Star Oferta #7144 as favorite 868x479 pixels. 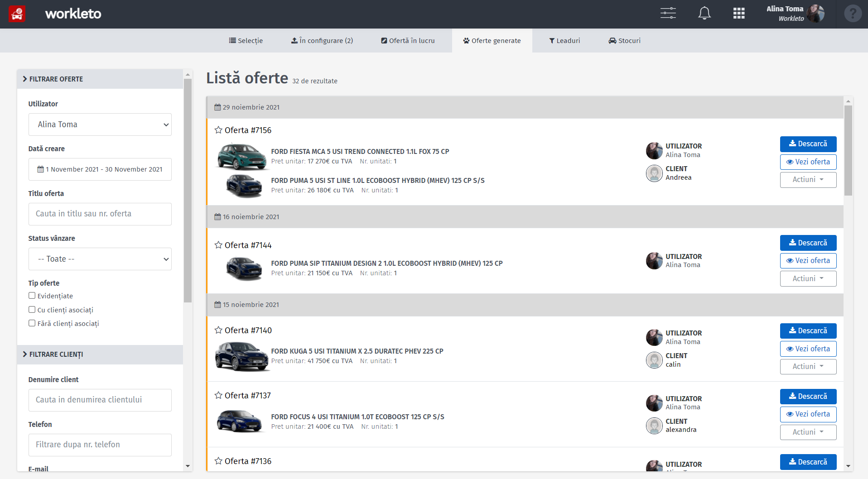[218, 245]
